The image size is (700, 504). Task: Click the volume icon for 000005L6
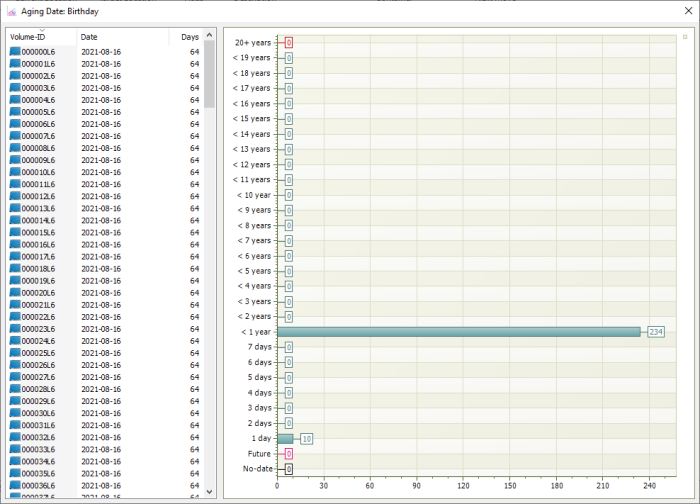tap(15, 112)
